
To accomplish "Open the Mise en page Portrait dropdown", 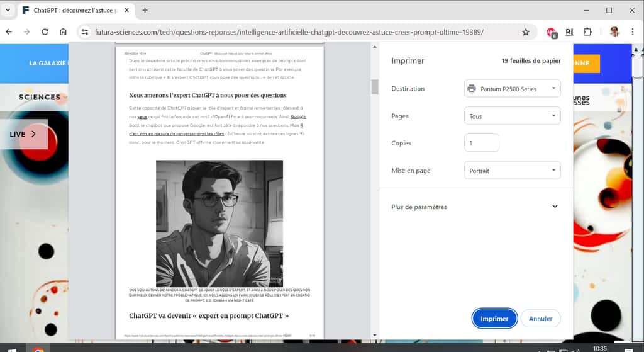I will tap(512, 170).
